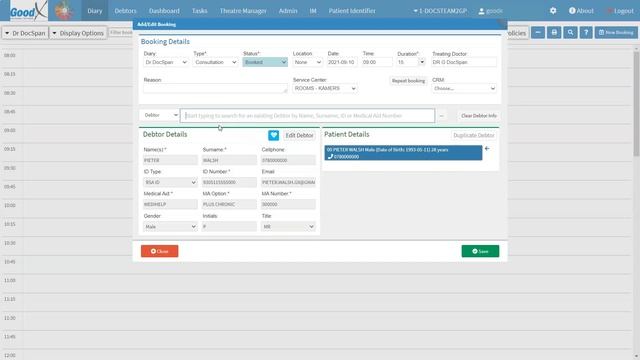Viewport: 640px width, 360px height.
Task: Open the booking Type dropdown
Action: [216, 62]
